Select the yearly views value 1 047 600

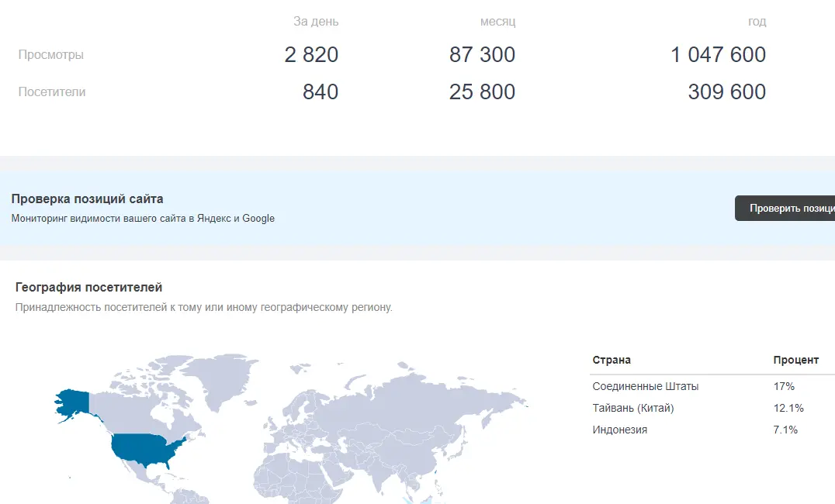pos(718,54)
